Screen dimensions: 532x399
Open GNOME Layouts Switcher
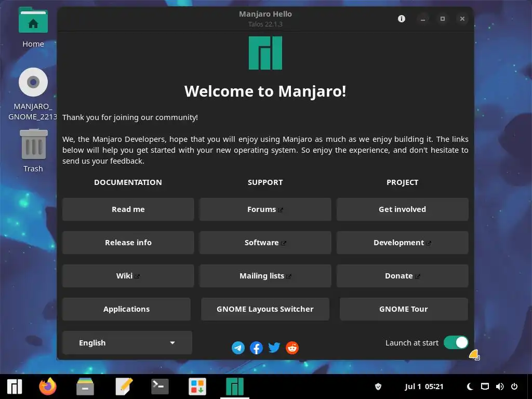pos(265,309)
